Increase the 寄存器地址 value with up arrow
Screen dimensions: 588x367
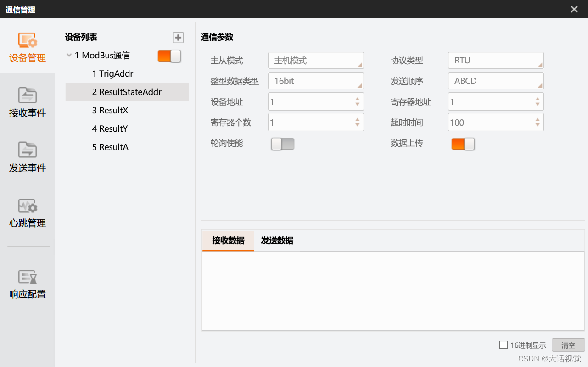[538, 99]
